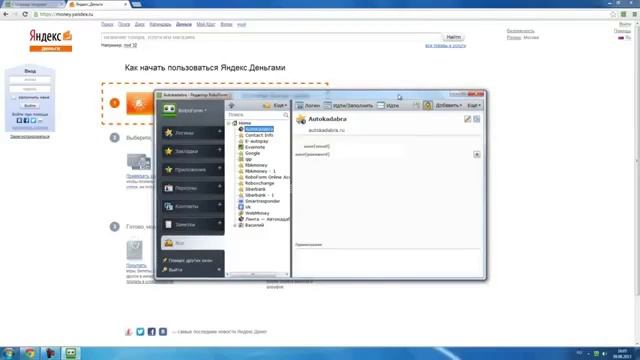Select the Все category in RoboForm sidebar
The width and height of the screenshot is (640, 360).
(192, 243)
